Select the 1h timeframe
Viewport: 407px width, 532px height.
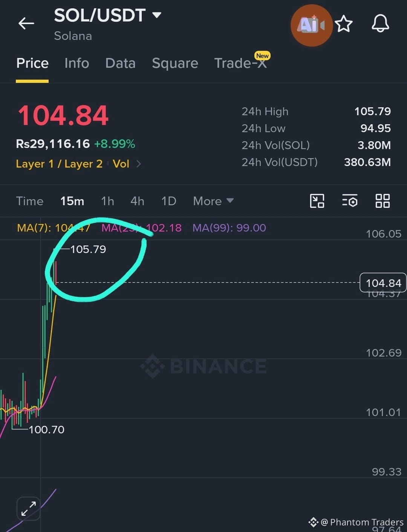(107, 201)
